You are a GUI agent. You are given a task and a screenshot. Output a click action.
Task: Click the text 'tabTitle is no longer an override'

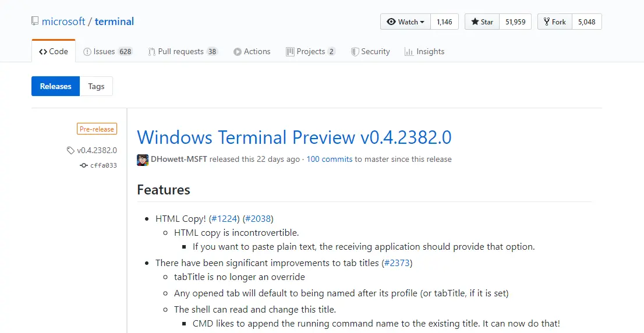pos(239,277)
